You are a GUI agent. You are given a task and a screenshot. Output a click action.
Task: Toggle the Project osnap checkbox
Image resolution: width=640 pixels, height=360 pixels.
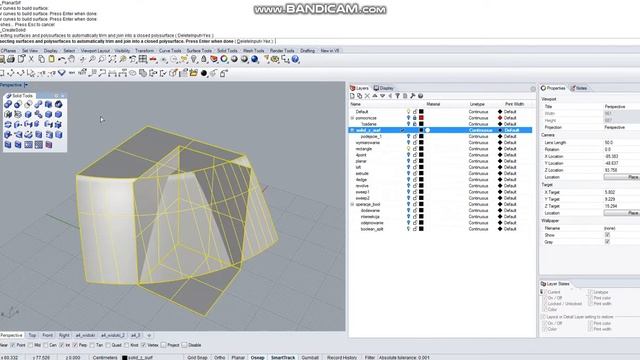164,345
